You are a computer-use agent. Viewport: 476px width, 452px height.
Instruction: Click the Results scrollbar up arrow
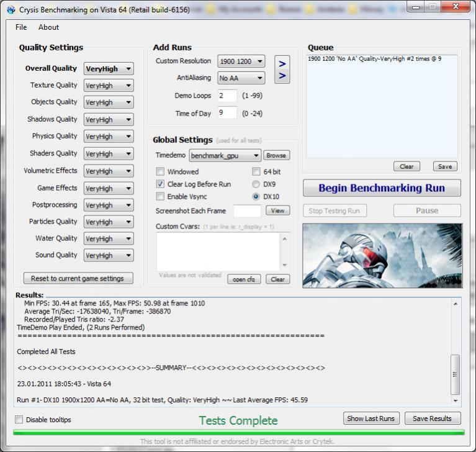(456, 304)
